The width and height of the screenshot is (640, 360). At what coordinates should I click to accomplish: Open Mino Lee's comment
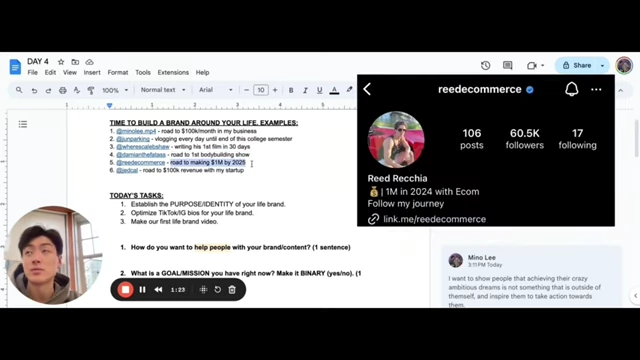[532, 278]
